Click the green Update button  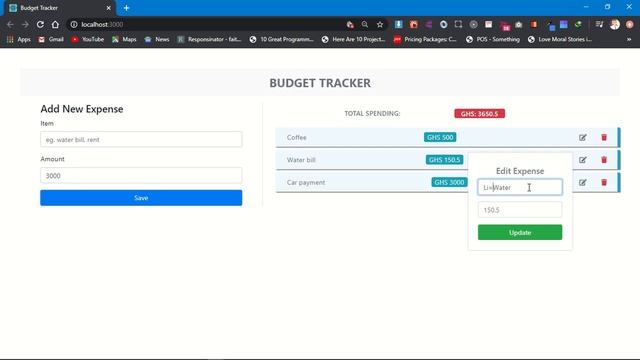tap(520, 232)
